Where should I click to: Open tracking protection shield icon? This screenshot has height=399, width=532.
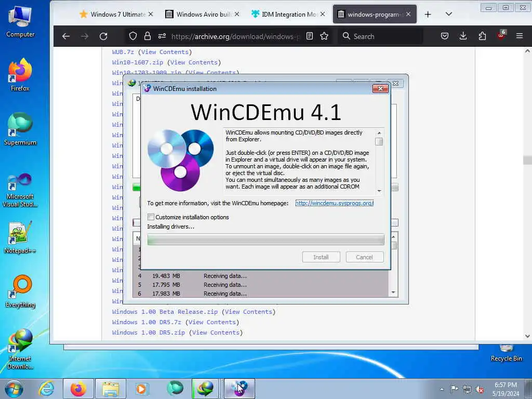[x=133, y=36]
